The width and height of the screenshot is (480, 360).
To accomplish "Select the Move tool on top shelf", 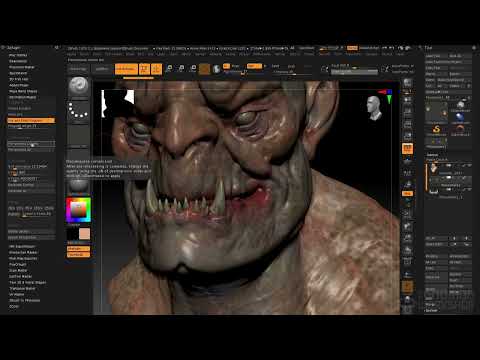I will coord(169,69).
